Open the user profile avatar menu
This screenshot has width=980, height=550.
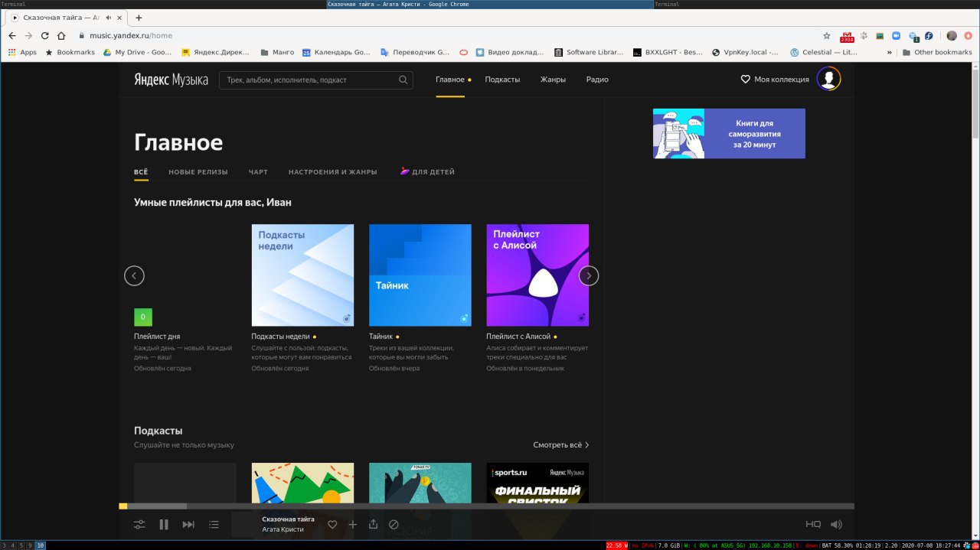828,79
